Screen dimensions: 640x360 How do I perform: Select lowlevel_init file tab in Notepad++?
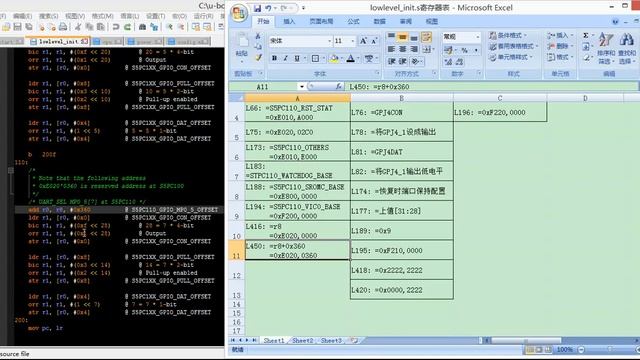point(59,41)
